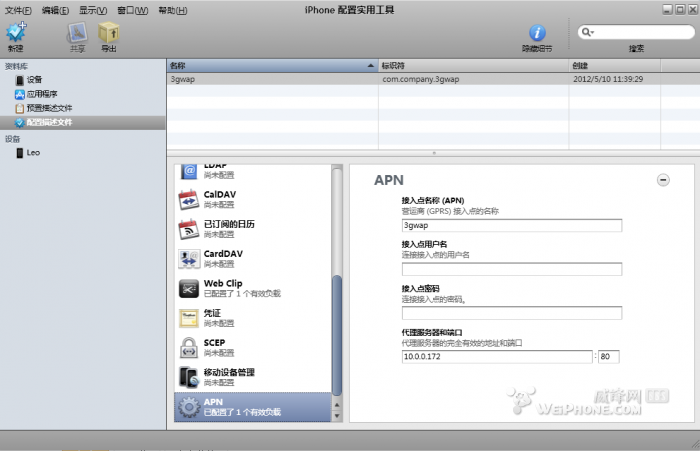The image size is (700, 451).
Task: Select the APN gear payload
Action: (x=253, y=407)
